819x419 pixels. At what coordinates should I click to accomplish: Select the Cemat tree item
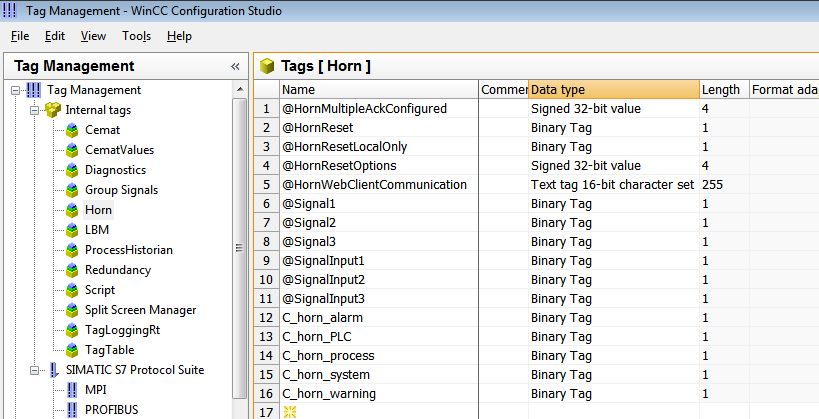(x=102, y=130)
